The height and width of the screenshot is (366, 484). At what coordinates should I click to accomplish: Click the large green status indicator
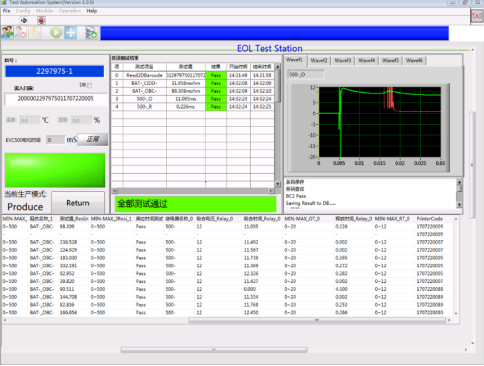pyautogui.click(x=55, y=170)
